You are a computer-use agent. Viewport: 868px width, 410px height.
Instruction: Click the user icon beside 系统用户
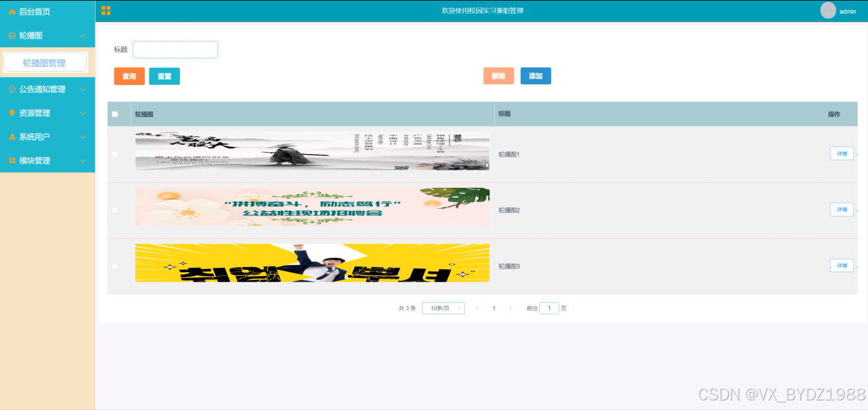(x=12, y=137)
